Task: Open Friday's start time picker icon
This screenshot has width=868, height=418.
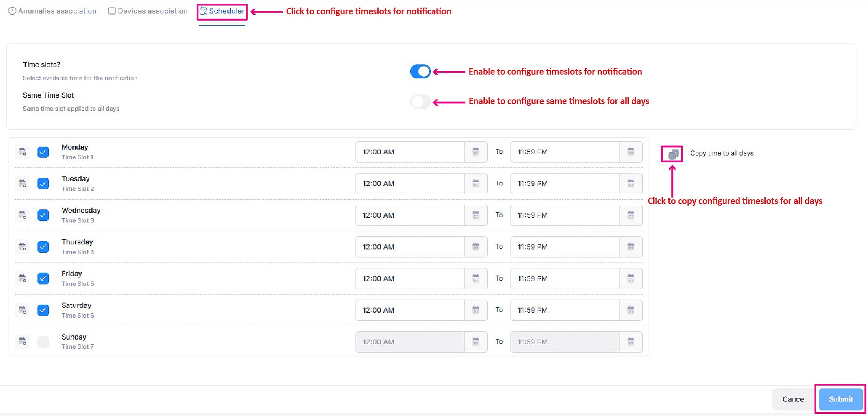Action: pos(475,279)
